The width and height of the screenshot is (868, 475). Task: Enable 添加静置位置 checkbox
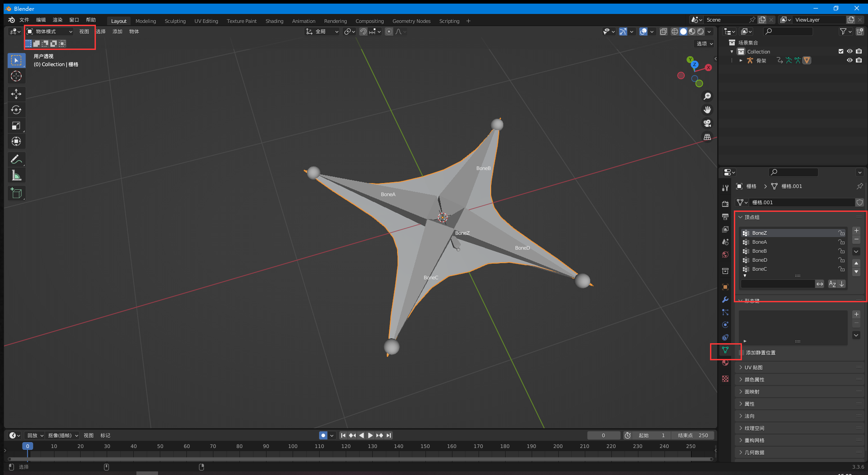[x=741, y=353]
